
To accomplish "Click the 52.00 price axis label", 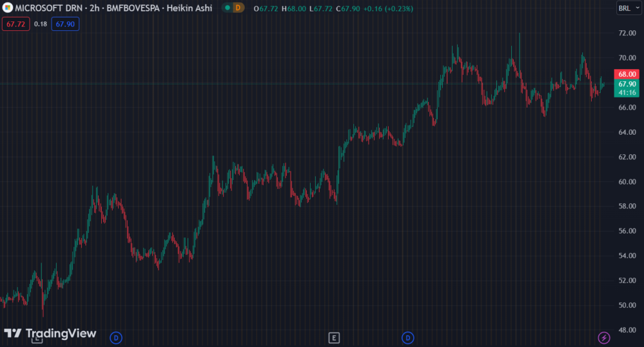I will (x=627, y=280).
